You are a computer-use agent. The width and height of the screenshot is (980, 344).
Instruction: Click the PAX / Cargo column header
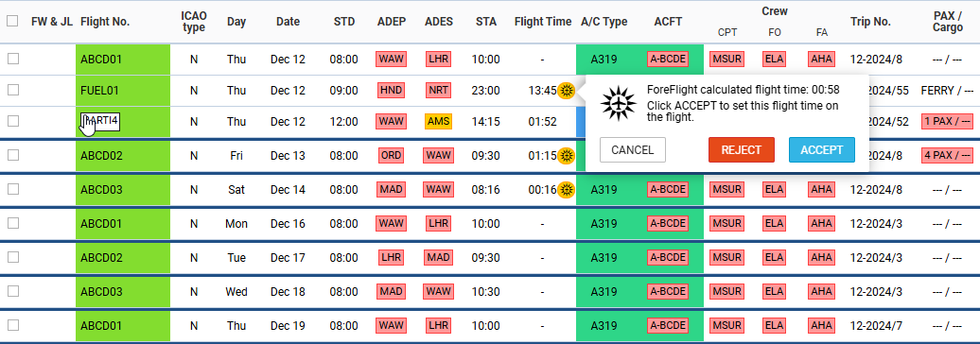click(948, 21)
